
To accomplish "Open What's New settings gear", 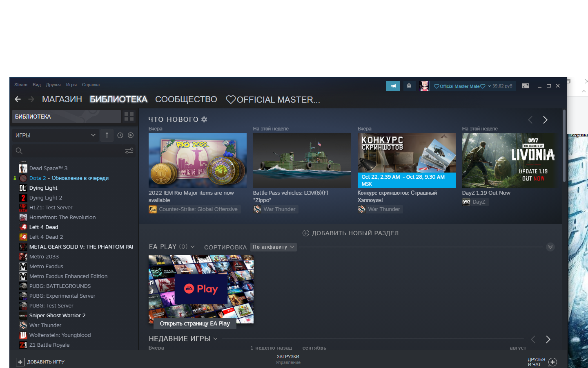I will 204,119.
